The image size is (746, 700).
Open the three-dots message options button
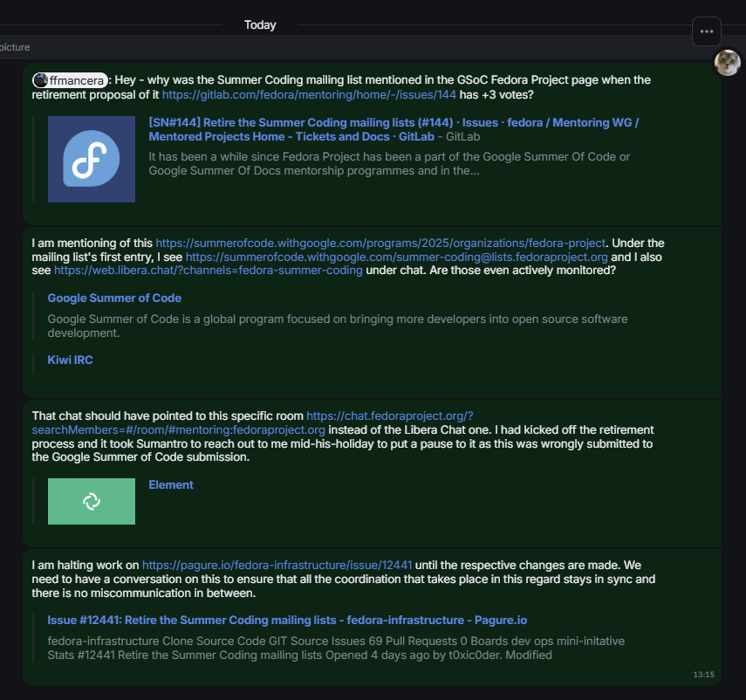point(707,31)
